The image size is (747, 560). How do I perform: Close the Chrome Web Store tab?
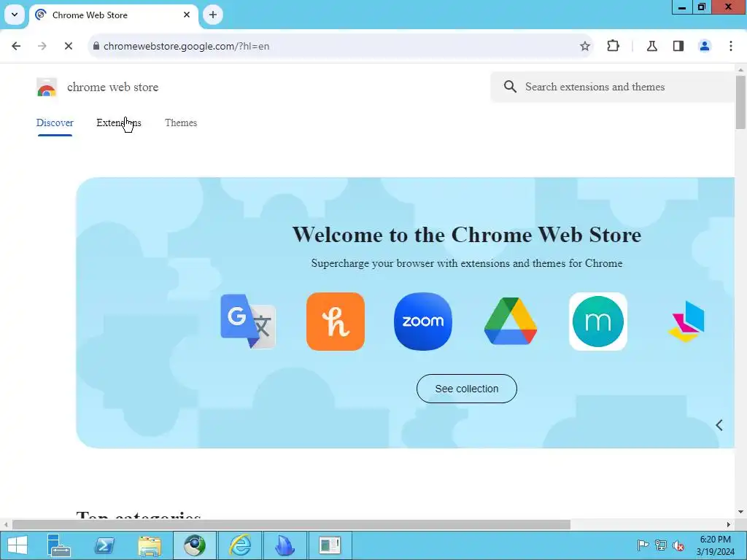point(187,15)
